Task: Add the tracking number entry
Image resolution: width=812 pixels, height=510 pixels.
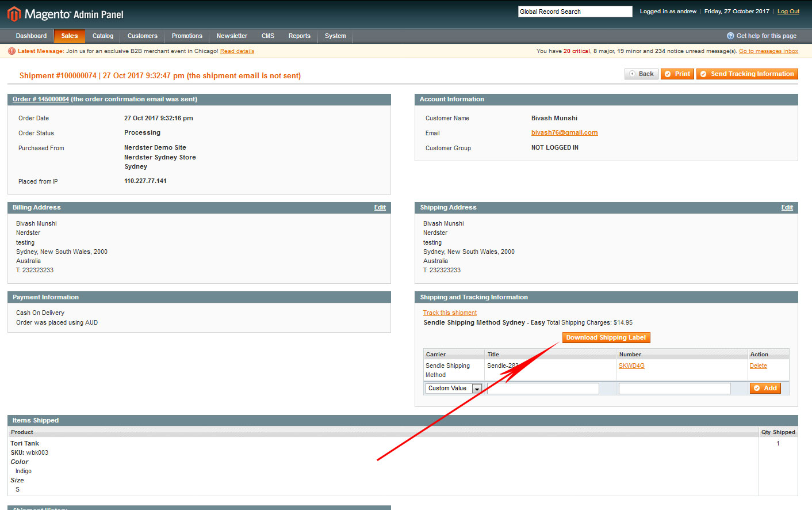Action: pyautogui.click(x=765, y=389)
